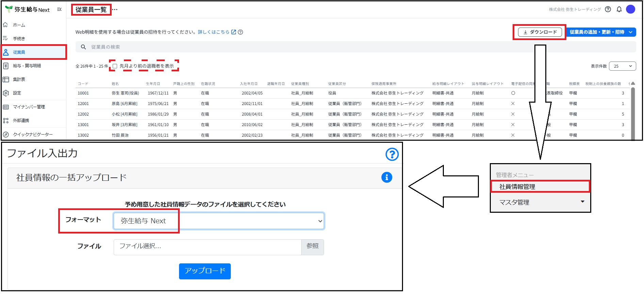Viewport: 644px width, 295px height.
Task: Click the ダウンロード button
Action: click(540, 32)
